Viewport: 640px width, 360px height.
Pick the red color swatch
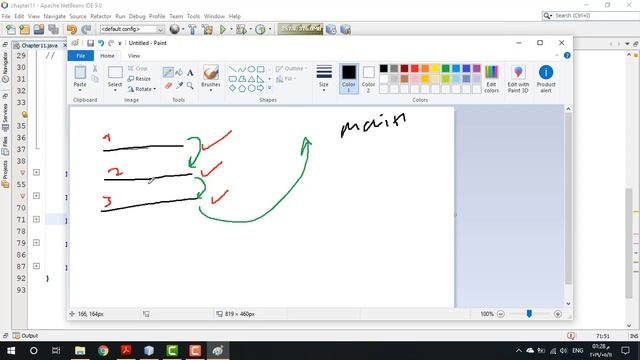point(415,69)
